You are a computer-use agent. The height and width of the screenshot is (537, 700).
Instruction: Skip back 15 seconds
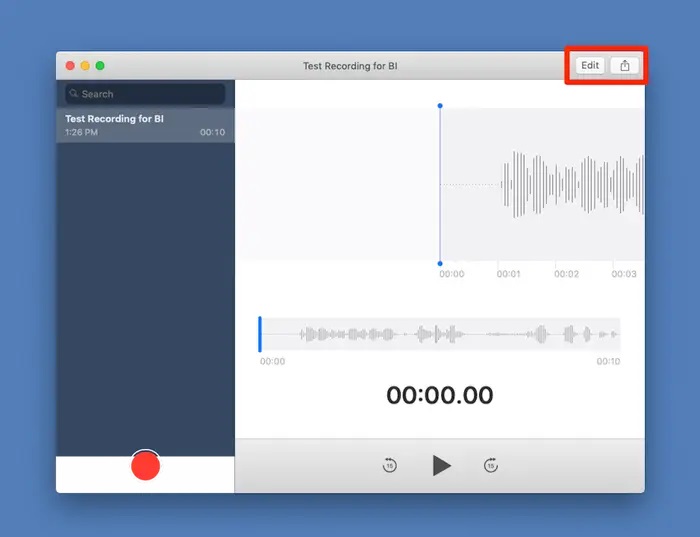click(390, 465)
